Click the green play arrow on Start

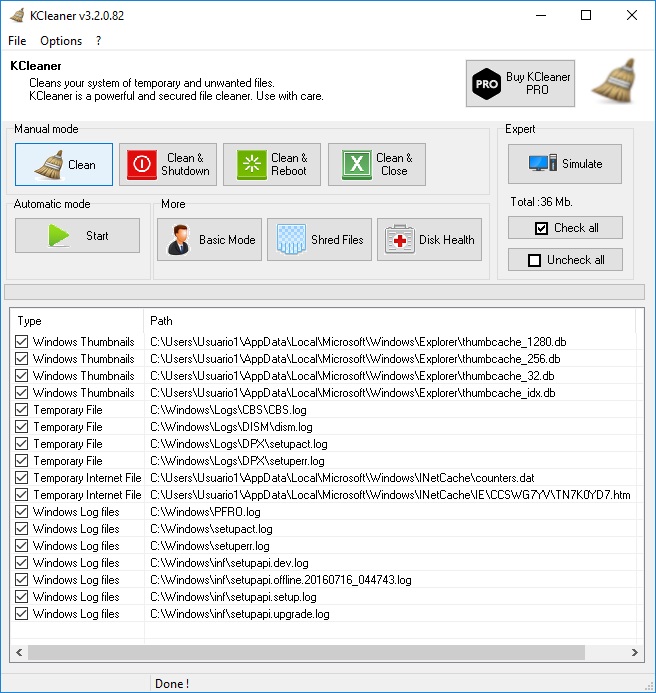59,236
